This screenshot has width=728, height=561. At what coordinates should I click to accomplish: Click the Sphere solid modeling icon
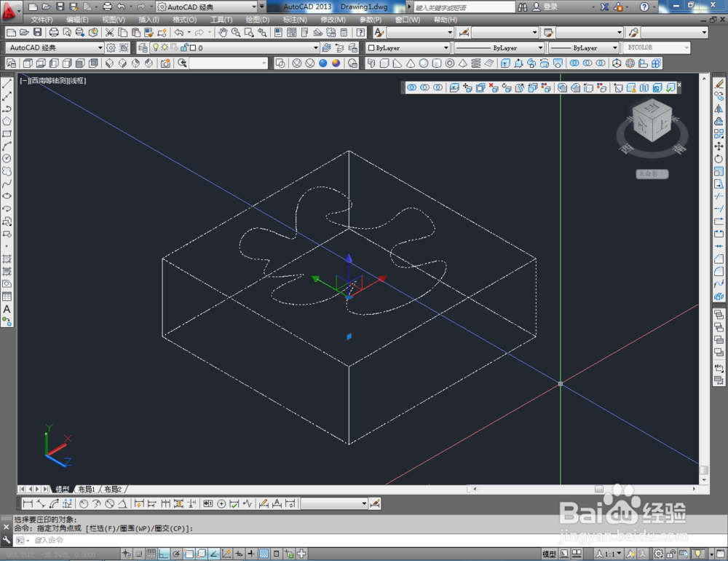(424, 63)
